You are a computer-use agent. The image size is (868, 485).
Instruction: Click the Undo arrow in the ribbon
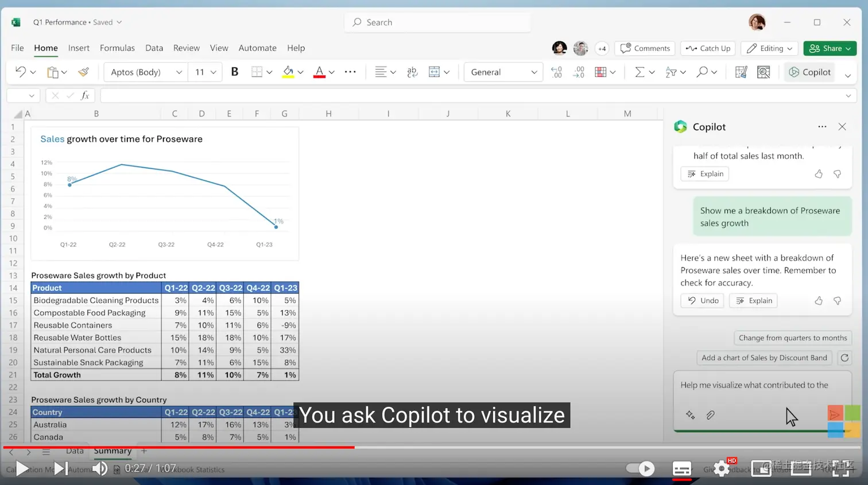click(21, 72)
